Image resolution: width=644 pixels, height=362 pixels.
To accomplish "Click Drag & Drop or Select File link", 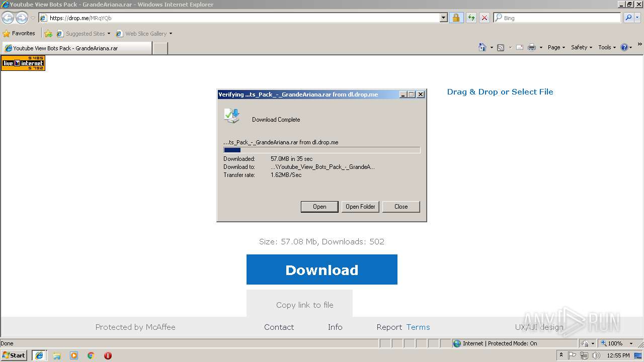I will click(500, 92).
